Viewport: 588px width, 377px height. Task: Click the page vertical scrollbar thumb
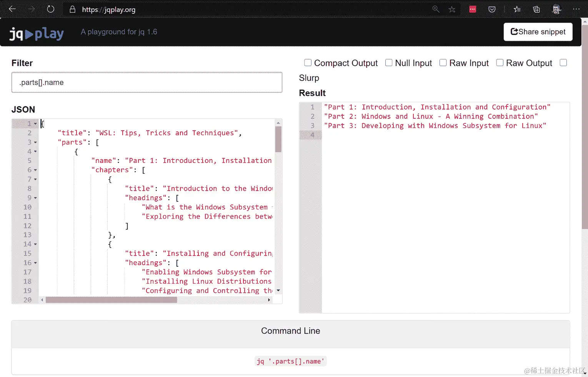[585, 127]
